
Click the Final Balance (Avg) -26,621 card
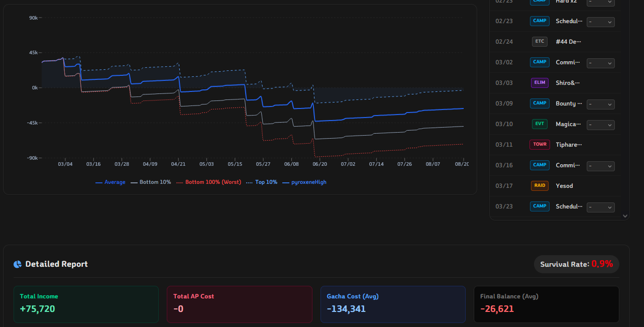tap(547, 304)
